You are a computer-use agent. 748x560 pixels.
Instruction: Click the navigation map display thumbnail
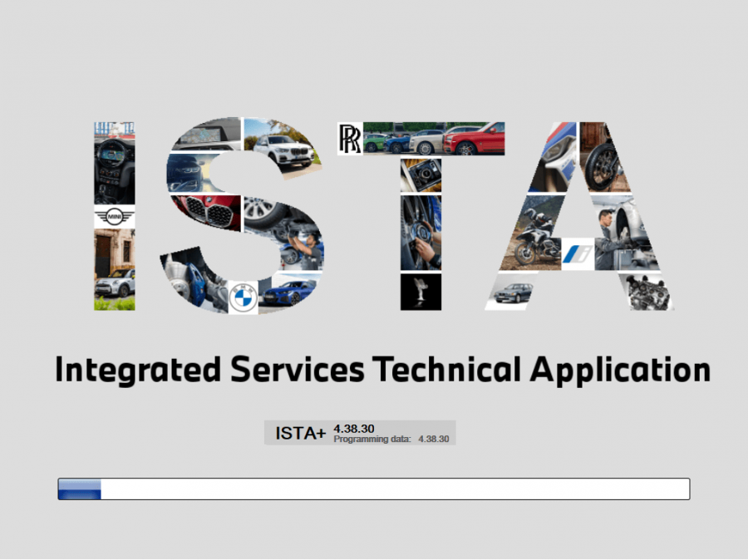click(x=208, y=135)
